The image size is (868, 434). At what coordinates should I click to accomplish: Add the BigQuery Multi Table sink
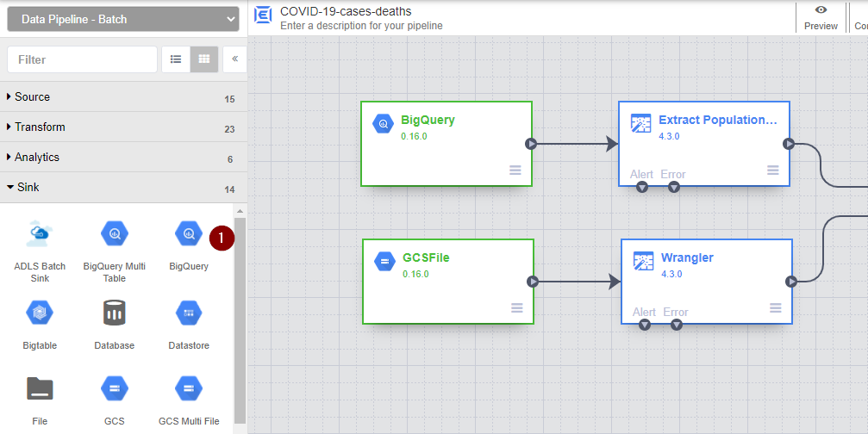(x=115, y=251)
